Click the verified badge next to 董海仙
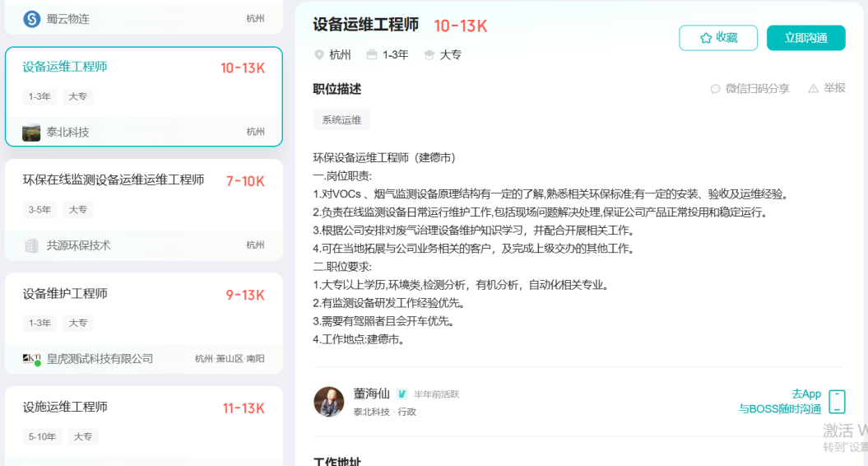 [402, 394]
